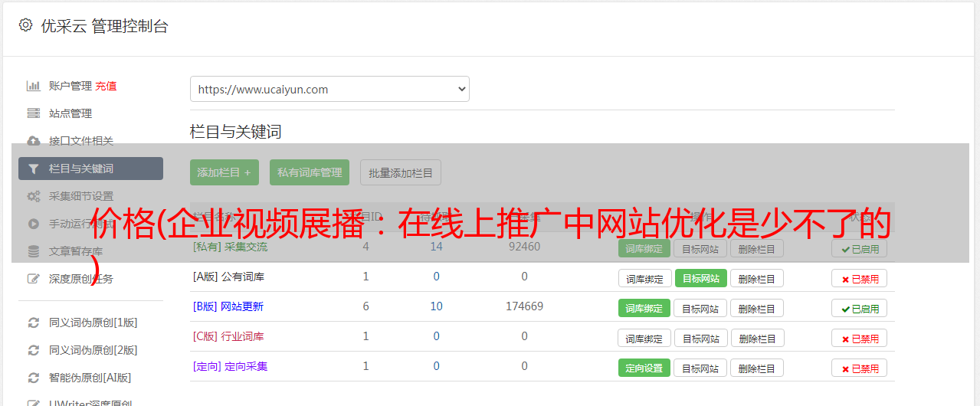Click 优采云 管理控制台 header title

[104, 26]
